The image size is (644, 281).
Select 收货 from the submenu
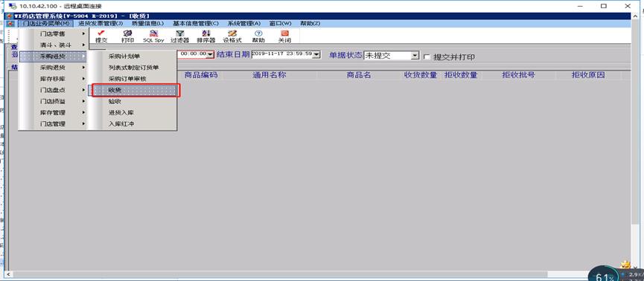[134, 90]
